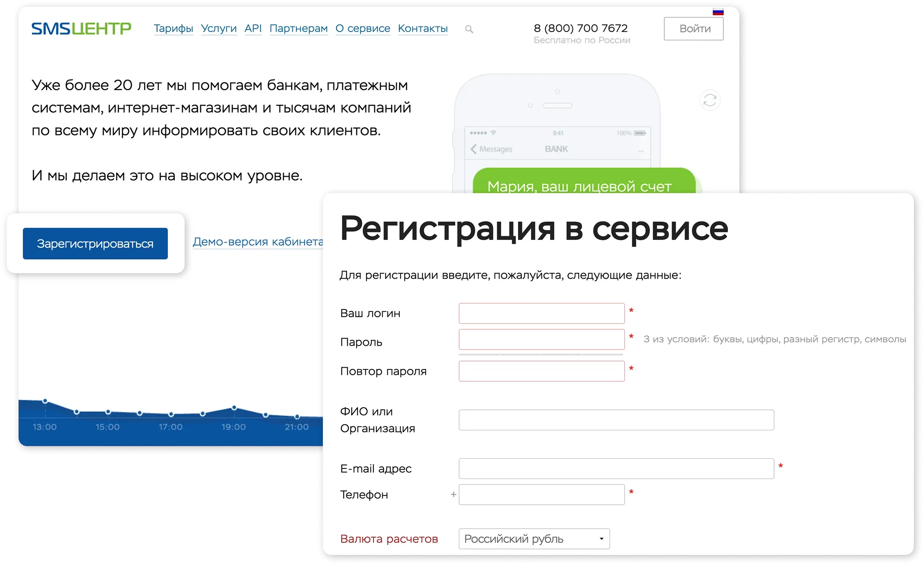Click the E-mail адрес input field
This screenshot has height=565, width=924.
(616, 468)
